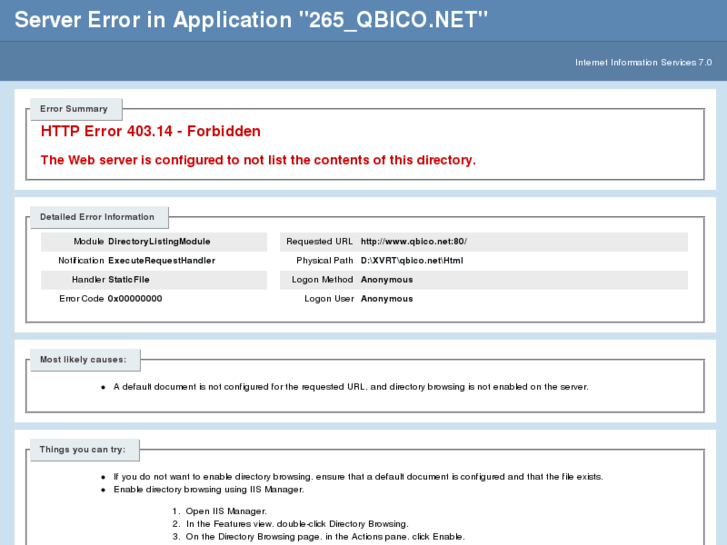Image resolution: width=727 pixels, height=545 pixels.
Task: Click the 'Anonymous' value beside Logon Method
Action: click(x=387, y=280)
